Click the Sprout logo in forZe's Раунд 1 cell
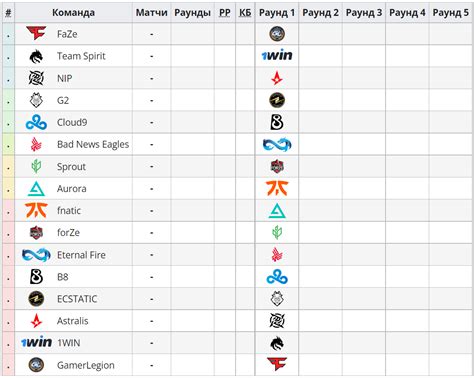Image resolution: width=474 pixels, height=378 pixels. coord(277,232)
